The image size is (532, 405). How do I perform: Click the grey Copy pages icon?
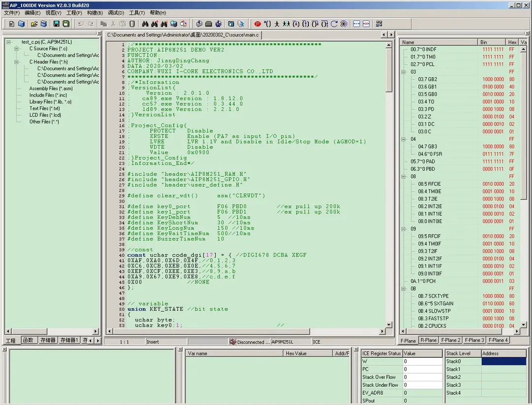103,24
